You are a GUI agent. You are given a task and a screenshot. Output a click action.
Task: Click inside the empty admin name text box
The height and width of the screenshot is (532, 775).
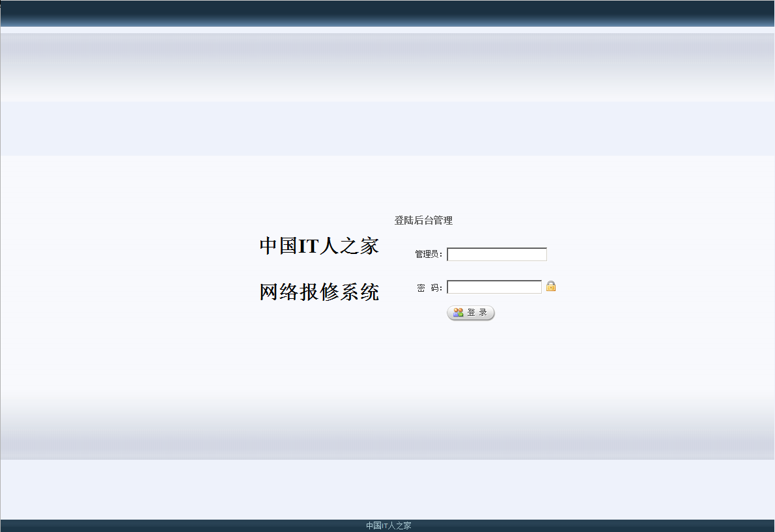[x=496, y=254]
